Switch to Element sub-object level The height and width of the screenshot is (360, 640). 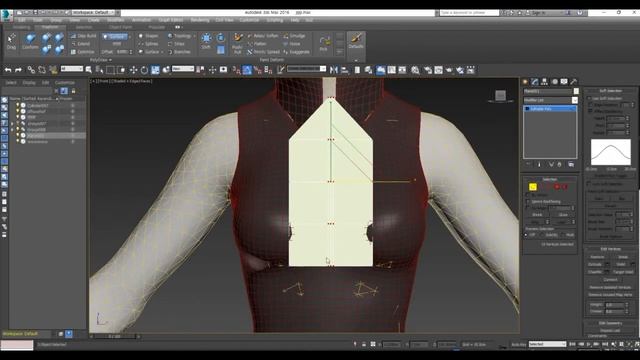click(x=565, y=187)
